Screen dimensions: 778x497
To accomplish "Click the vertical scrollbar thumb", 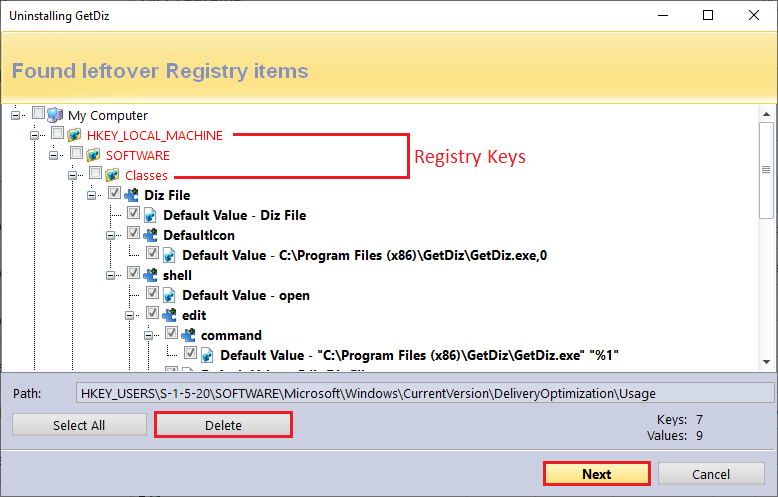I will click(x=766, y=170).
